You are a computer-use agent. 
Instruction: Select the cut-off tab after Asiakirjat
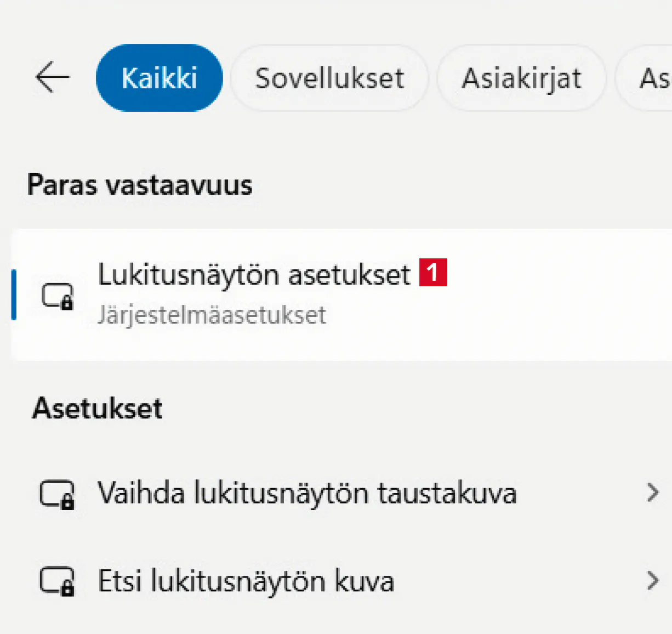click(652, 78)
